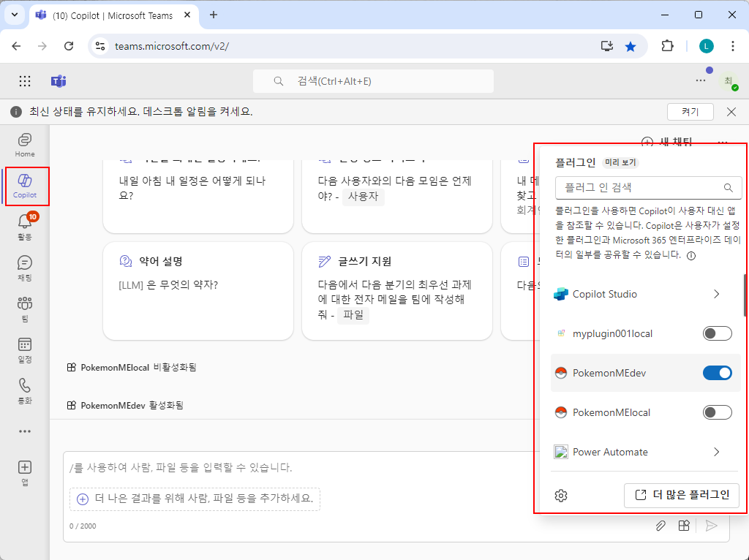Open Calls (통화) in the sidebar

point(25,391)
